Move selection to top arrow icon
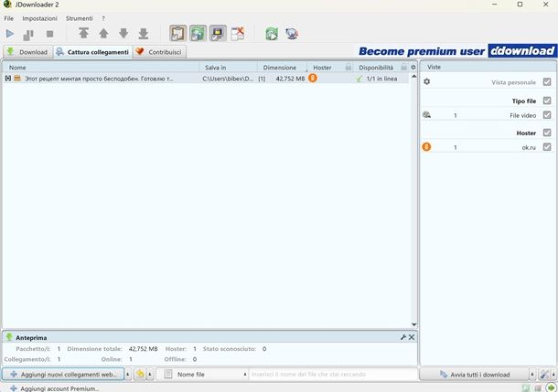The width and height of the screenshot is (558, 392). tap(83, 34)
